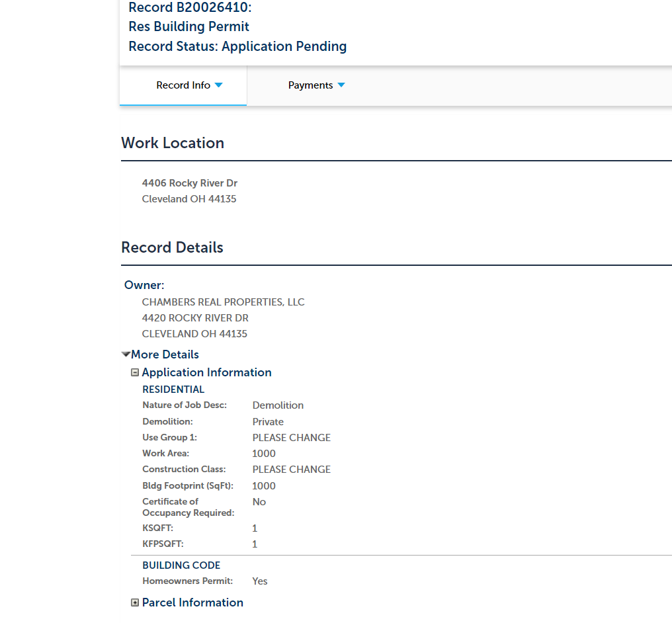Click Bldg Footprint value 1000
672x623 pixels.
pyautogui.click(x=263, y=486)
